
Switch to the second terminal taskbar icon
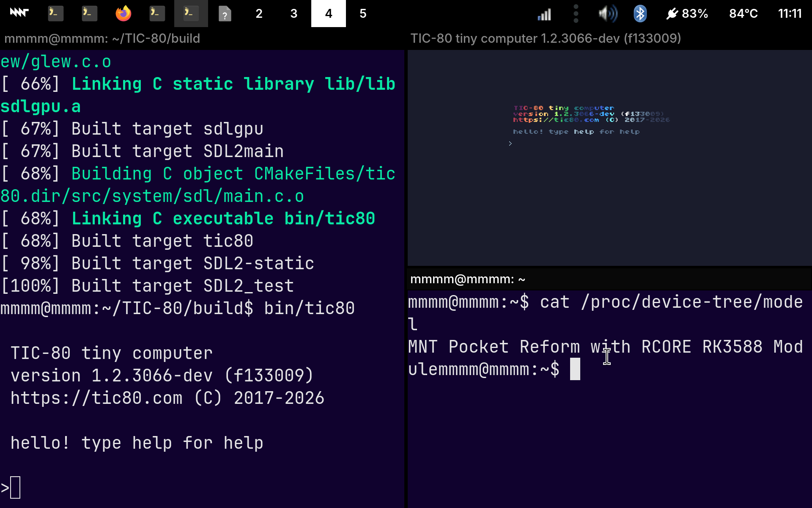[x=89, y=14]
